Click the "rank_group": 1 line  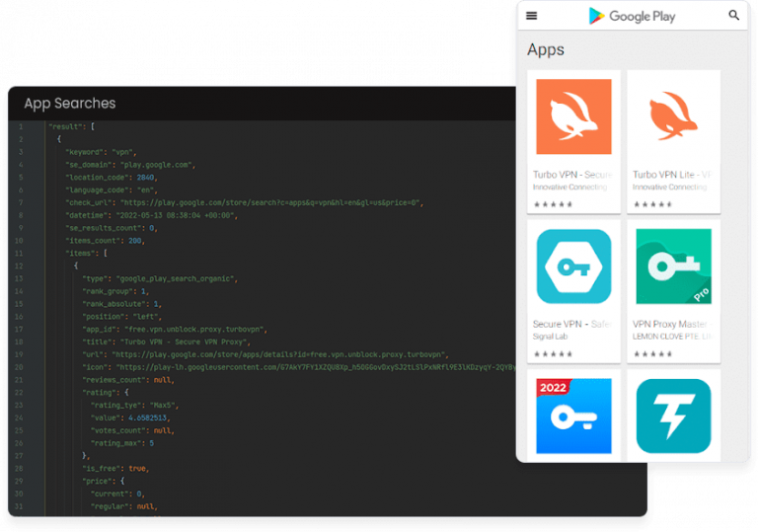(115, 291)
